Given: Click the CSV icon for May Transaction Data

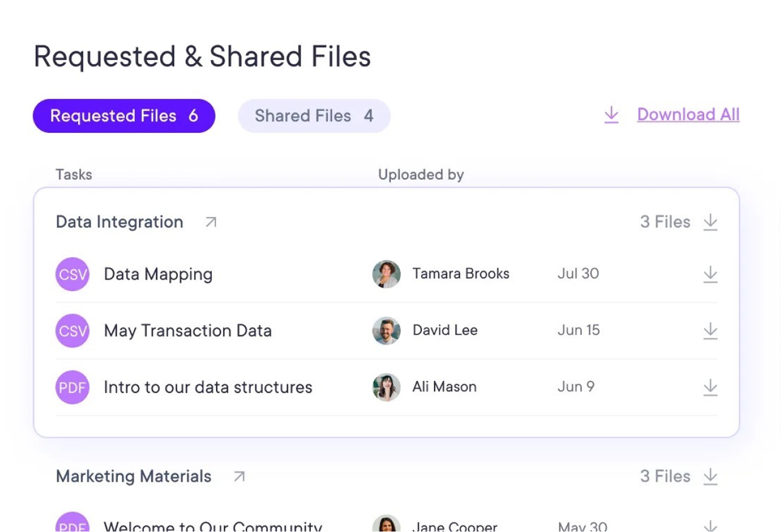Looking at the screenshot, I should (x=72, y=331).
